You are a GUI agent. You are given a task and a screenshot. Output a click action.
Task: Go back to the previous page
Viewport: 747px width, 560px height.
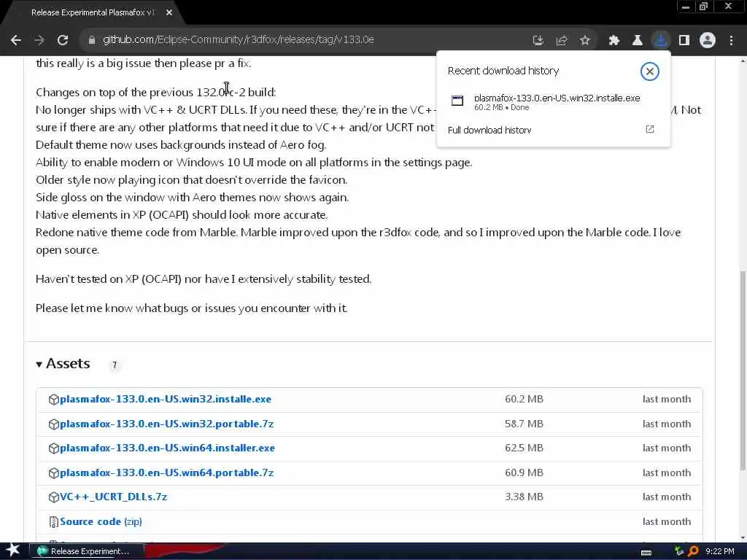pos(16,40)
